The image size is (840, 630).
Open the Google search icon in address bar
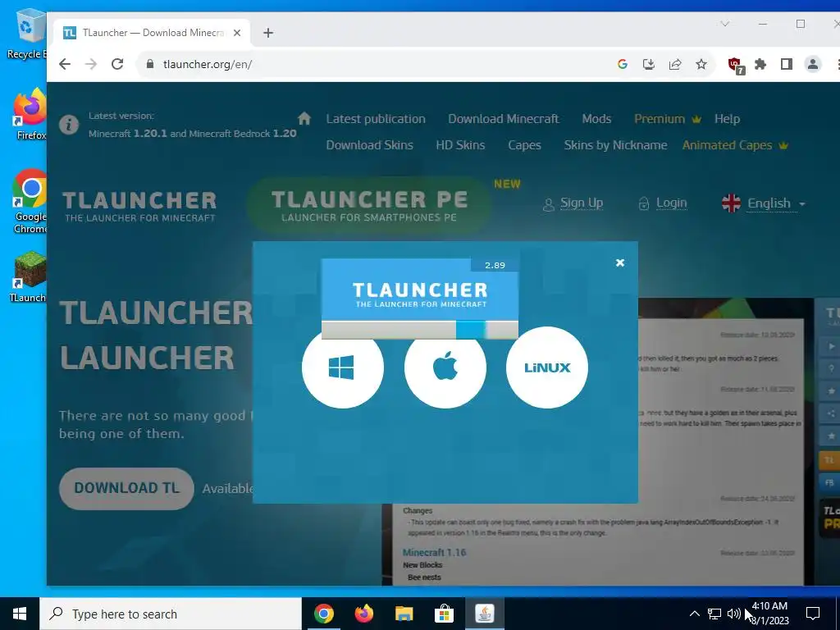[x=622, y=64]
